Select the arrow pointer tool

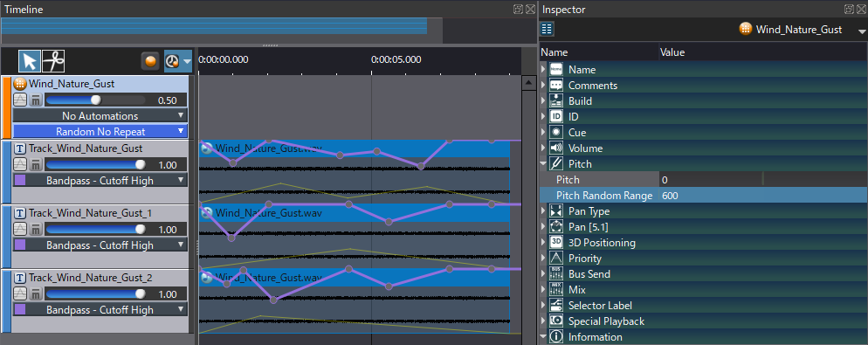point(30,61)
